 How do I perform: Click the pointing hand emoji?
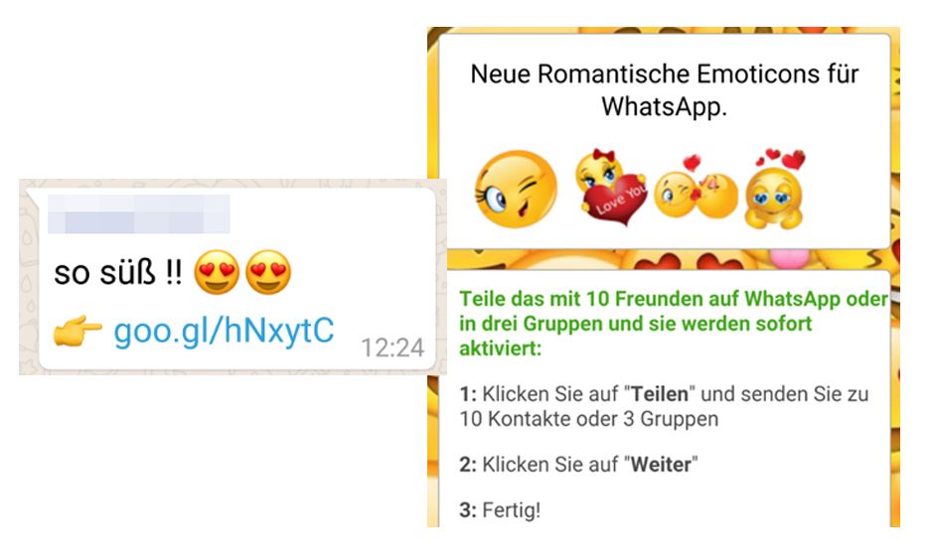coord(78,331)
